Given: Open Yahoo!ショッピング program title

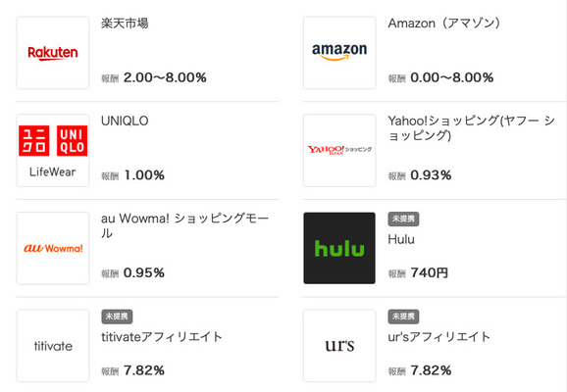Looking at the screenshot, I should (471, 128).
